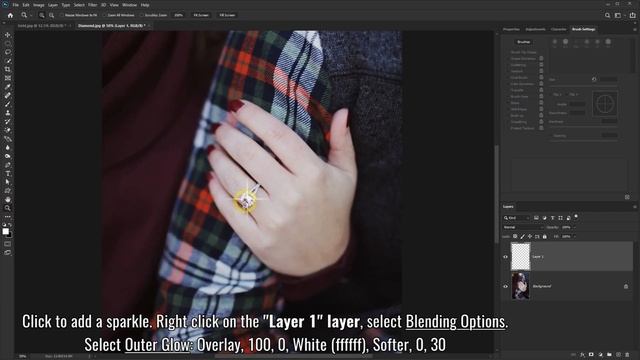The height and width of the screenshot is (360, 640).
Task: Open the search icon at top right
Action: click(607, 15)
